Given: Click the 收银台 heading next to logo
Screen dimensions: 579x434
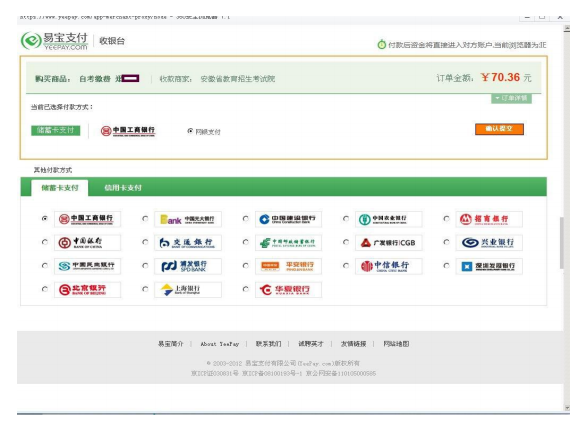Looking at the screenshot, I should [112, 41].
